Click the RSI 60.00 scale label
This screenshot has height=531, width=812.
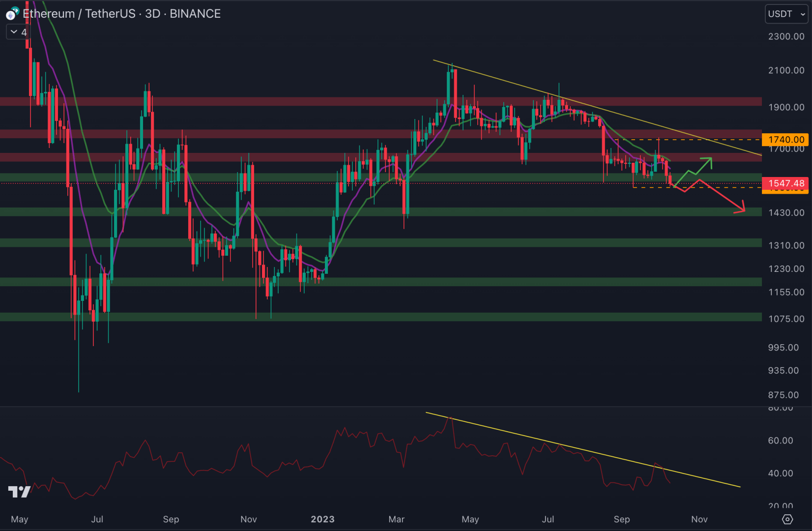click(x=781, y=441)
